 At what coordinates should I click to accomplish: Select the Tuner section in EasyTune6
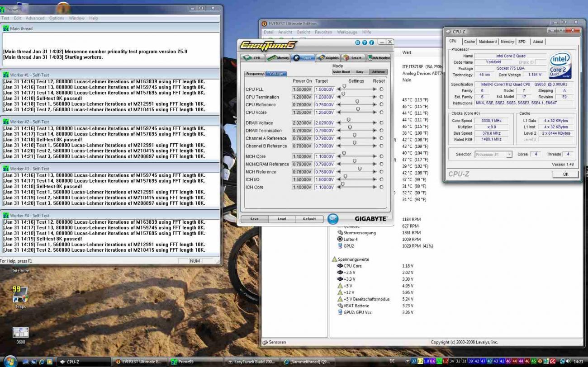pos(303,58)
